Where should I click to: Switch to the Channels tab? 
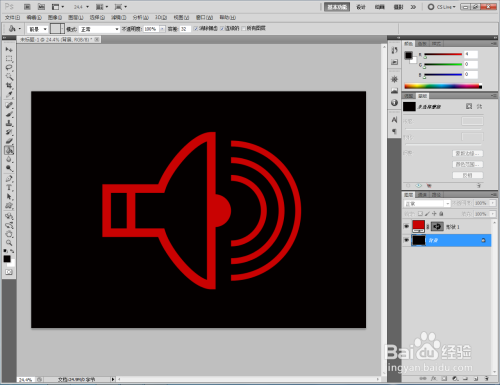point(422,195)
